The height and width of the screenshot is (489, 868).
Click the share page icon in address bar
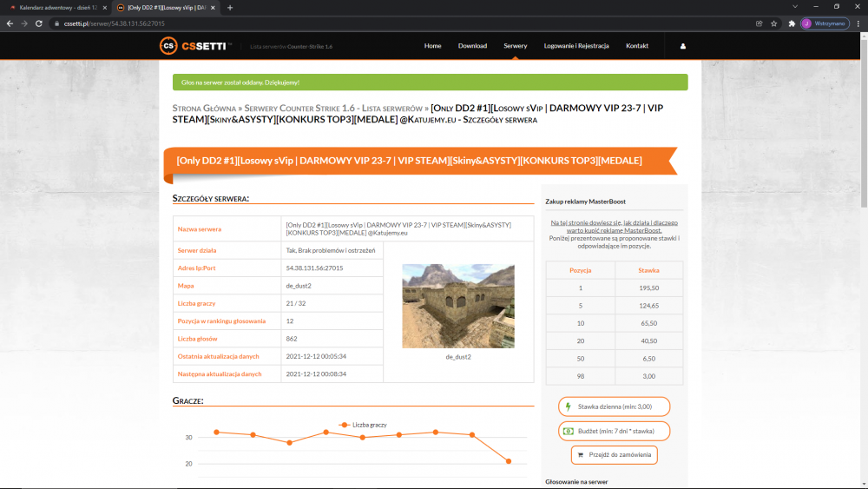click(x=759, y=23)
